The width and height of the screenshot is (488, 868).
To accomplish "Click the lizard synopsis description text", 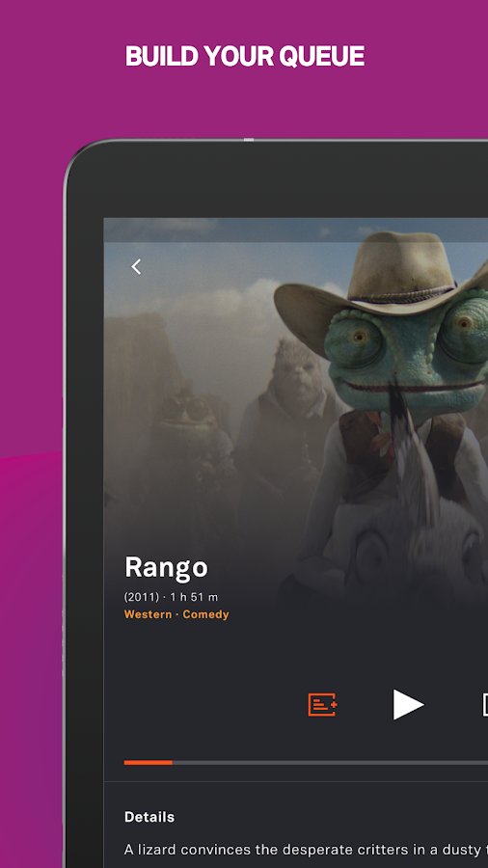I will [306, 849].
